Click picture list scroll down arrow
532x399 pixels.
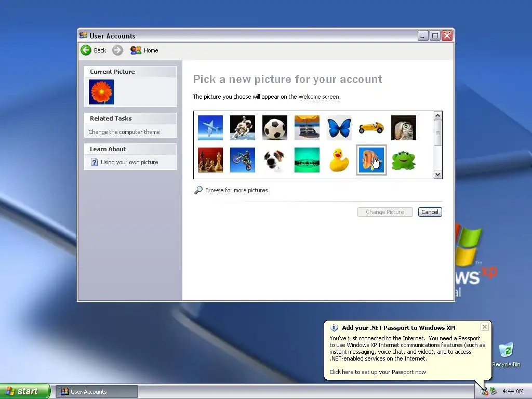(437, 175)
